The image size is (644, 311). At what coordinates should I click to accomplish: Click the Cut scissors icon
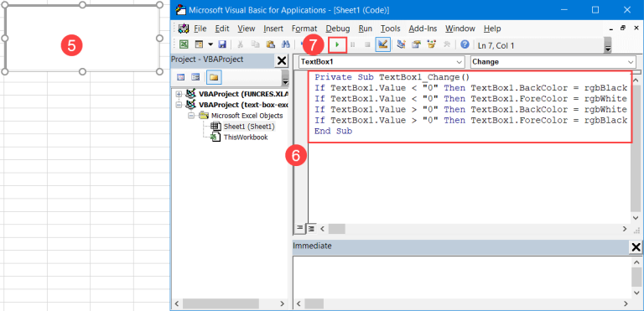click(241, 44)
